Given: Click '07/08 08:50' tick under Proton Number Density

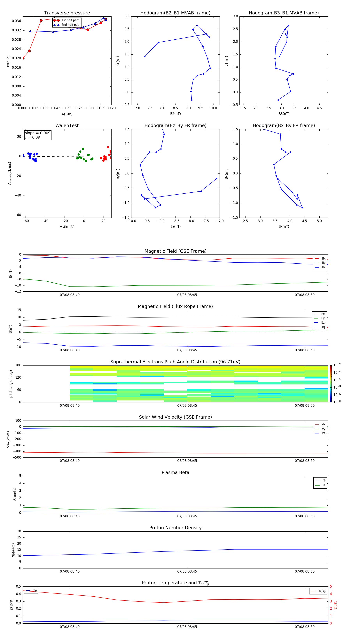Looking at the screenshot, I should (305, 571).
